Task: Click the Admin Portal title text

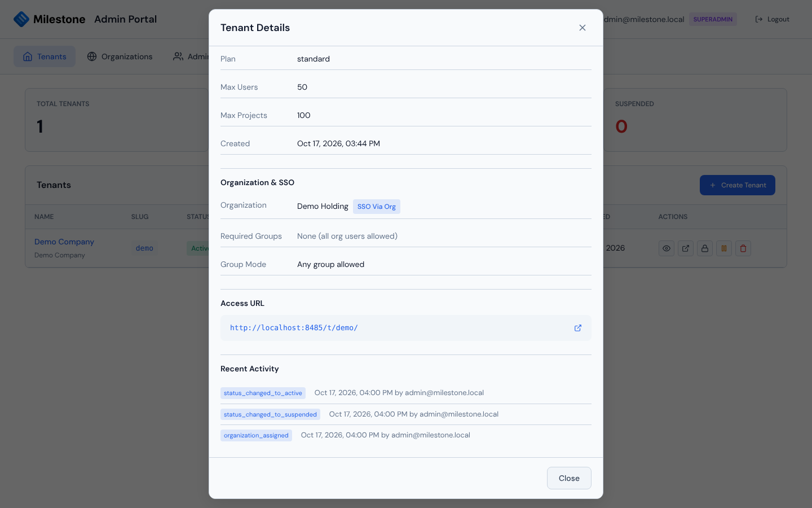Action: tap(125, 19)
